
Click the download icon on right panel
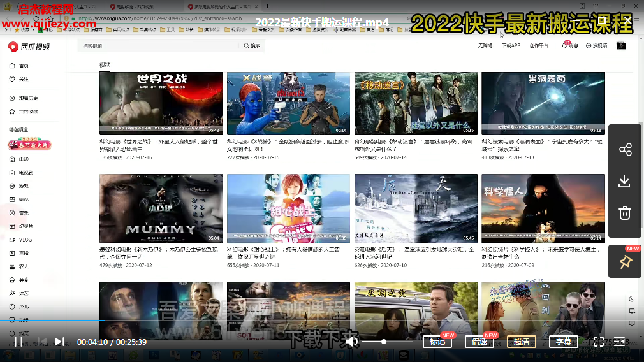[624, 181]
